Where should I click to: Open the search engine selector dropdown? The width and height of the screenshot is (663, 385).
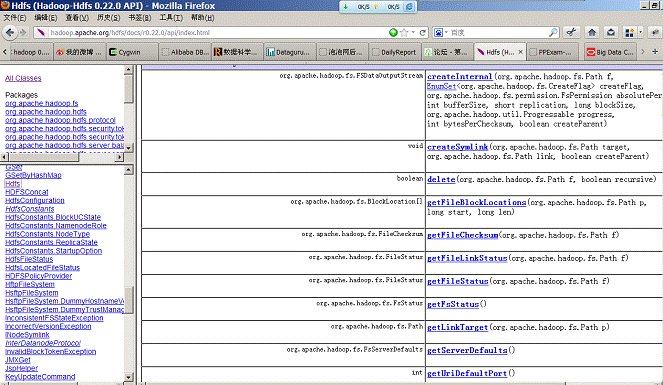coord(441,33)
